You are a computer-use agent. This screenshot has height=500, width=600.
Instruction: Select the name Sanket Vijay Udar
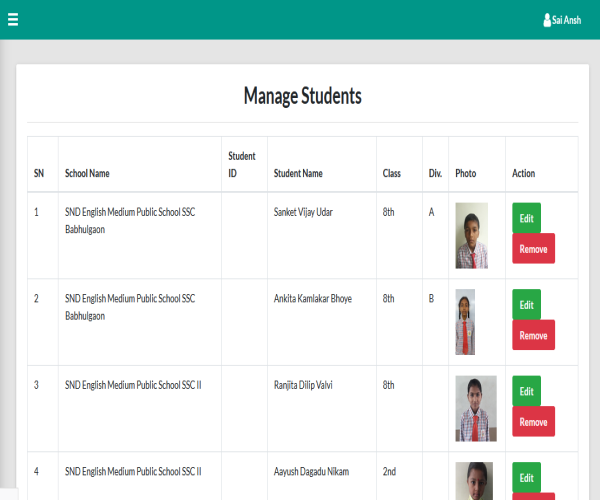point(303,212)
